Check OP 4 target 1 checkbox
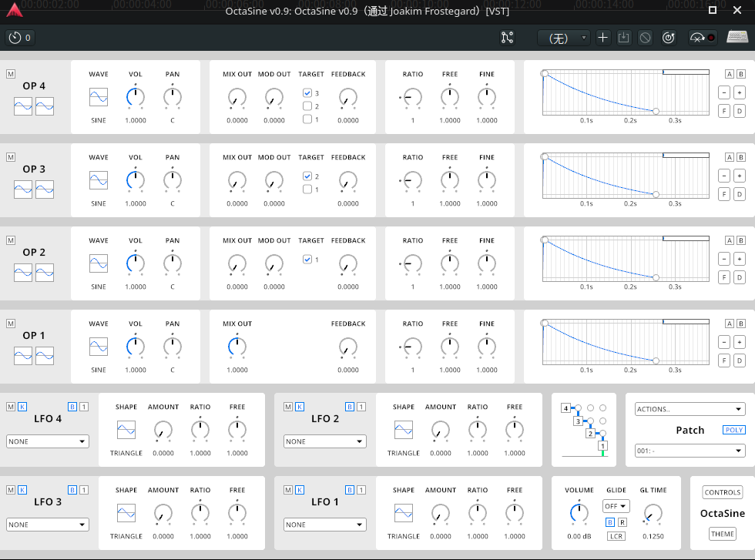Screen dimensions: 755x560 point(307,119)
